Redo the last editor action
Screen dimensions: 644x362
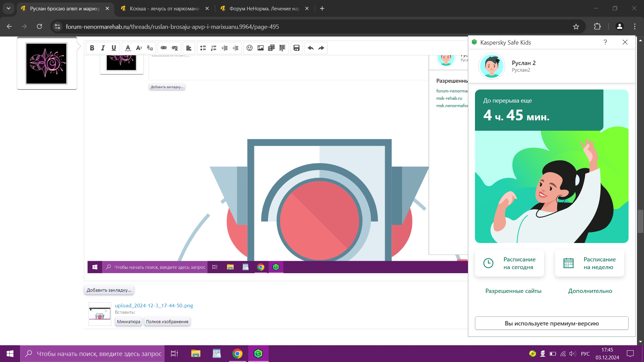(x=321, y=48)
